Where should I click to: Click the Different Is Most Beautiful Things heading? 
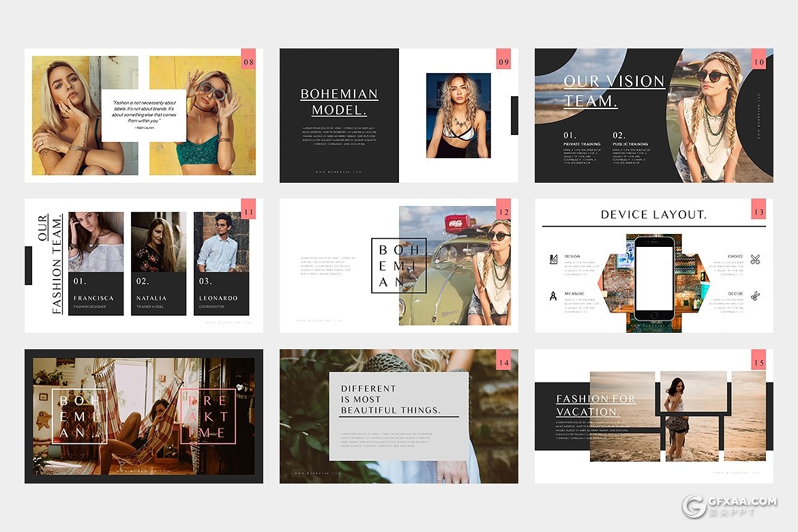coord(391,400)
